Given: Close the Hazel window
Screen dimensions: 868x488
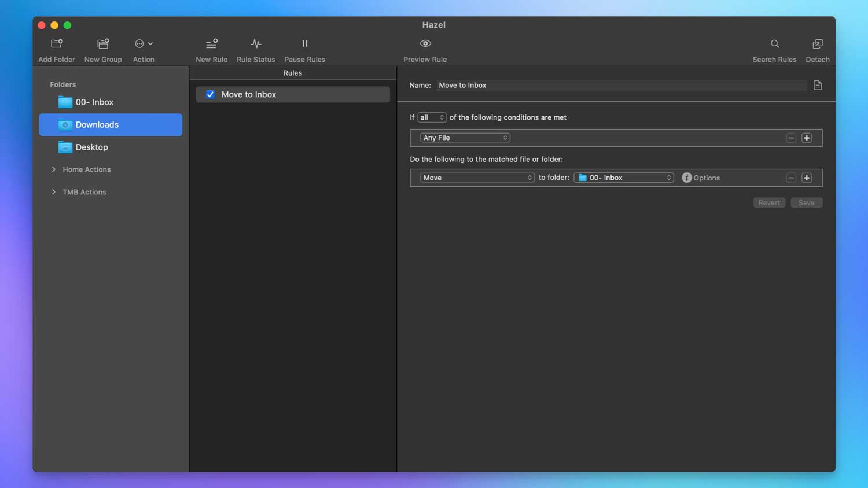Looking at the screenshot, I should (42, 25).
